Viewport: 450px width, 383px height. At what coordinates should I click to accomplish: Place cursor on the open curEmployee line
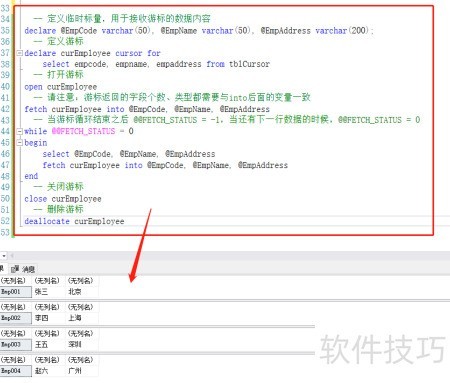pos(61,87)
